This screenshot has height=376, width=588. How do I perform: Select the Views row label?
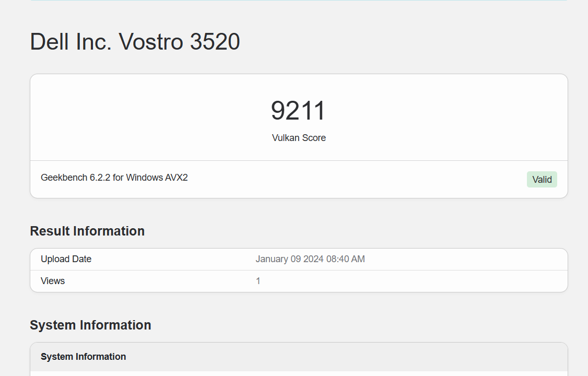53,281
